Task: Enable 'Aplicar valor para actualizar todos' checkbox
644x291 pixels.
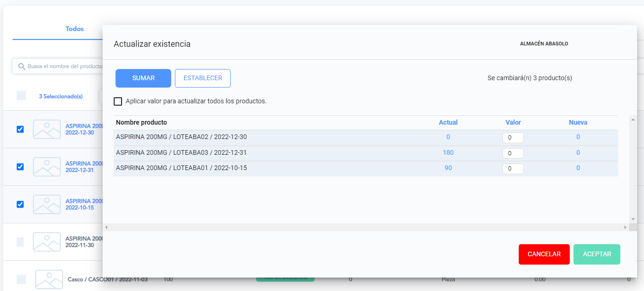Action: (118, 101)
